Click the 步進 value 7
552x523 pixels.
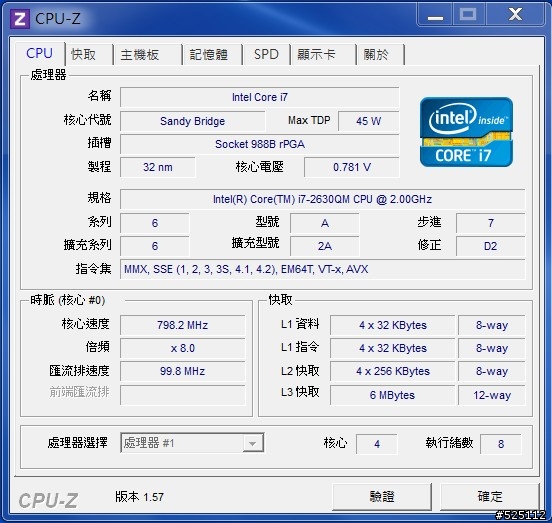490,223
